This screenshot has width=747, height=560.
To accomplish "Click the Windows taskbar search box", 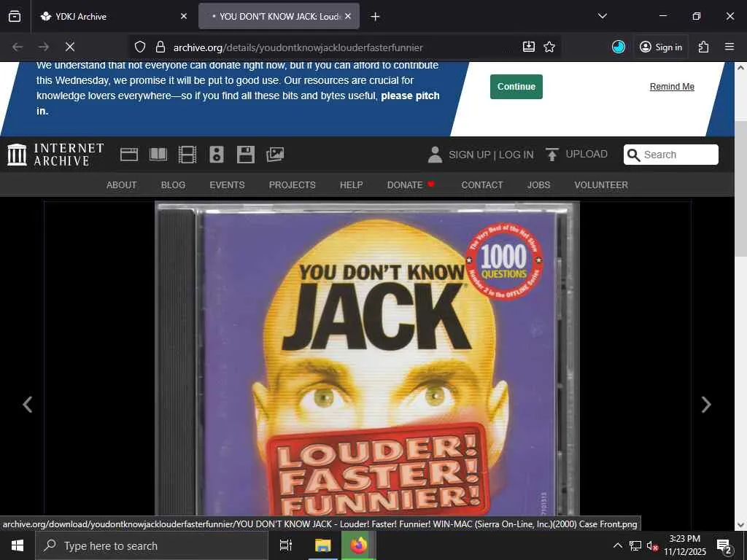I will pyautogui.click(x=152, y=545).
